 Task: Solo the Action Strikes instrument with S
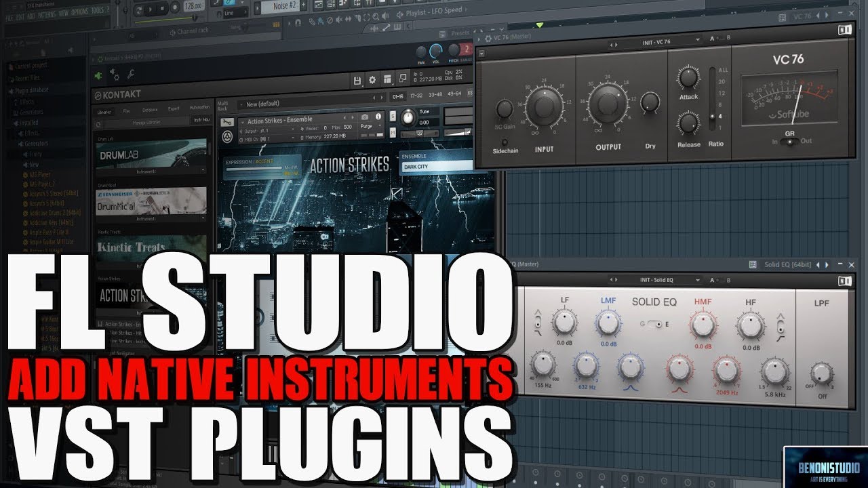pyautogui.click(x=393, y=117)
